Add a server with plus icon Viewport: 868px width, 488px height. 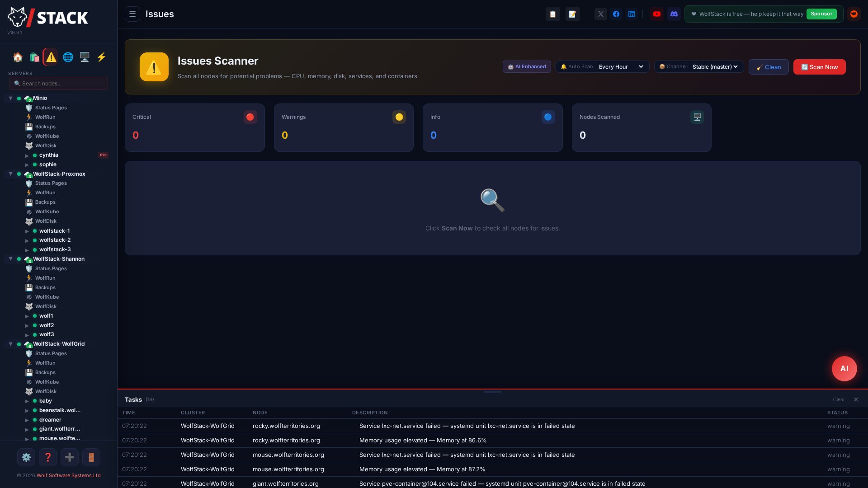pos(70,457)
